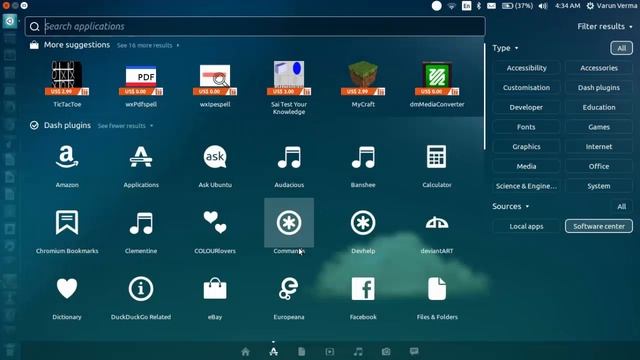Collapse the Sources filter section
The image size is (640, 360).
(510, 207)
